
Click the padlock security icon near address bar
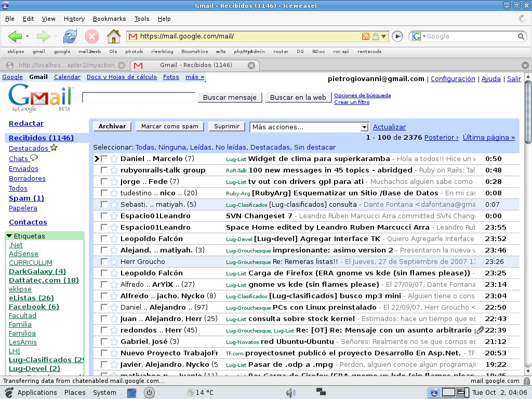pyautogui.click(x=376, y=36)
